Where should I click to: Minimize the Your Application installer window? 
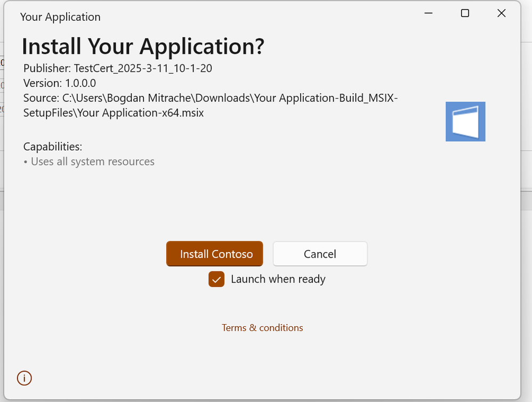[x=429, y=13]
